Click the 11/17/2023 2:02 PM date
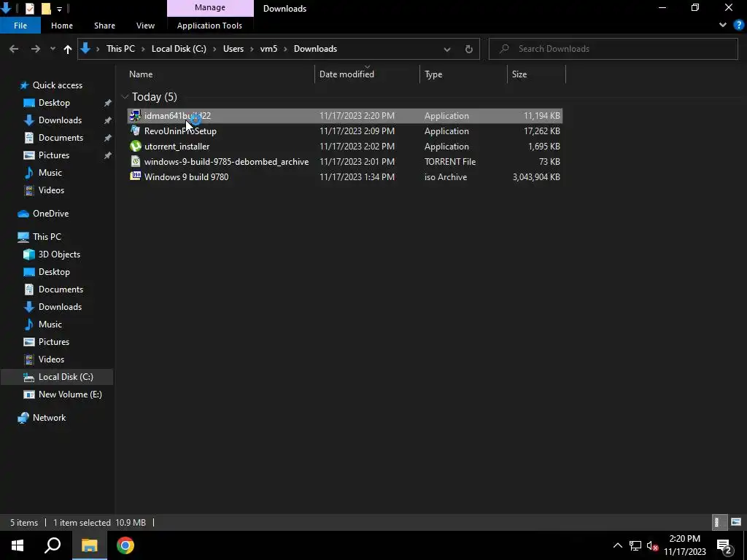 (357, 146)
